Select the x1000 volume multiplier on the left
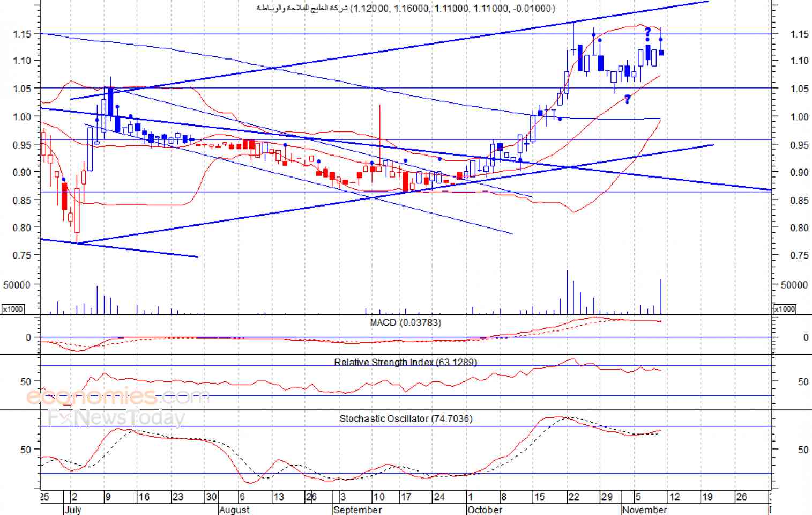 coord(13,309)
